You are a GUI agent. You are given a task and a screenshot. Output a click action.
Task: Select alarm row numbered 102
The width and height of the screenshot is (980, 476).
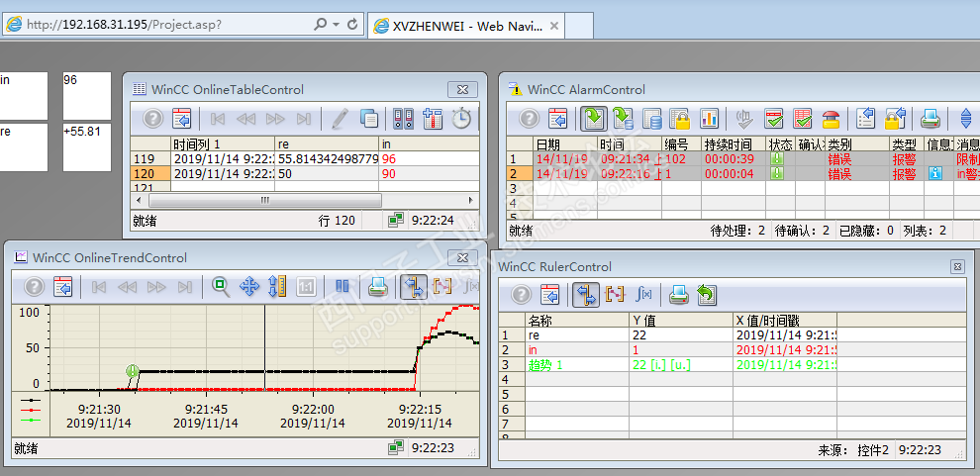coord(743,158)
